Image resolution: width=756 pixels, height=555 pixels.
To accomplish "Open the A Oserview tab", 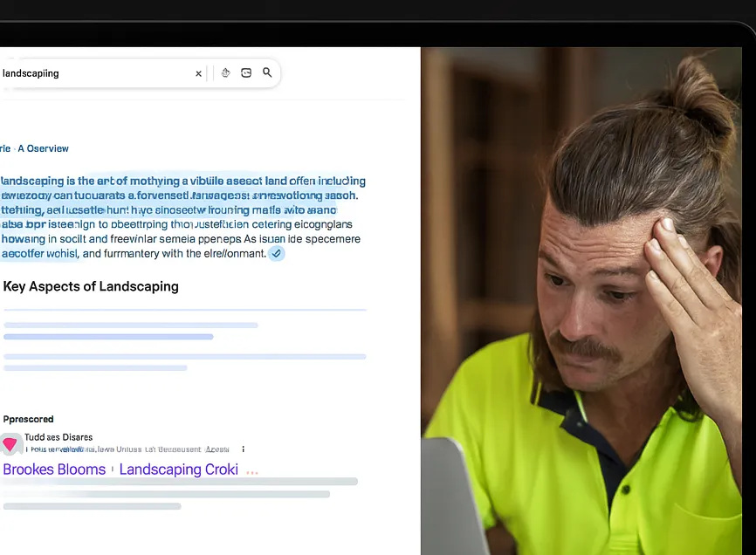I will tap(44, 148).
